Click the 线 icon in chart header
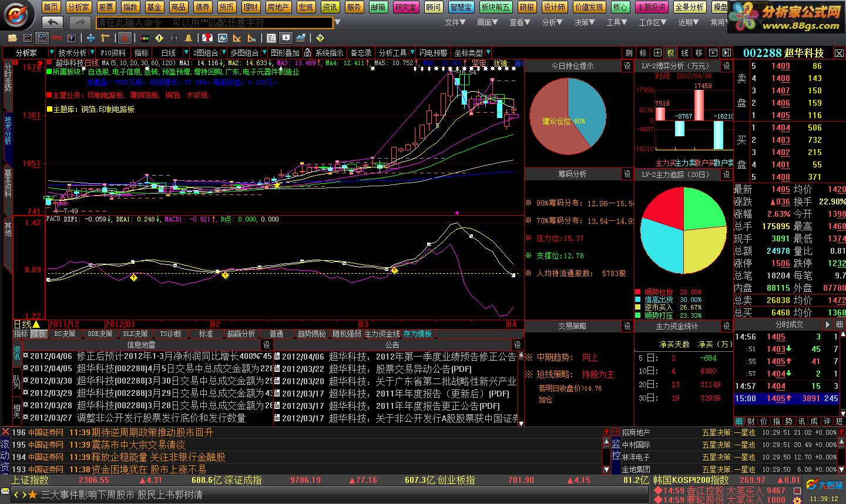The width and height of the screenshot is (846, 504). (x=685, y=53)
